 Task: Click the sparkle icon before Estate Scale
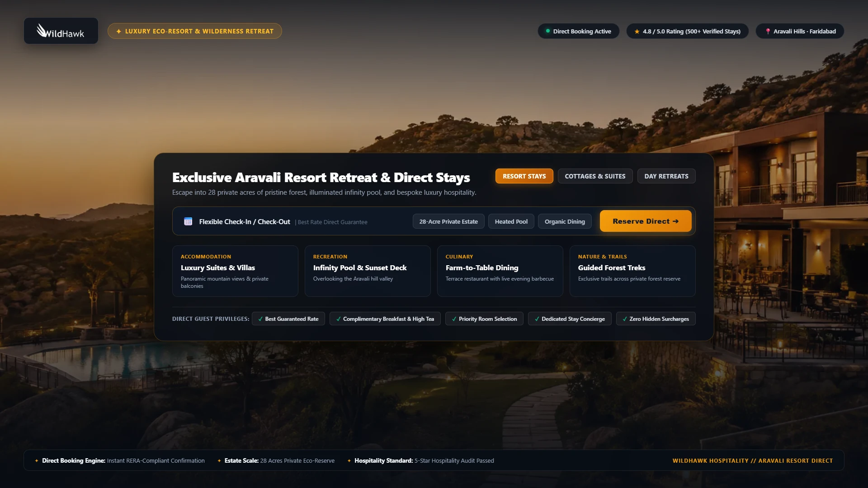click(219, 461)
